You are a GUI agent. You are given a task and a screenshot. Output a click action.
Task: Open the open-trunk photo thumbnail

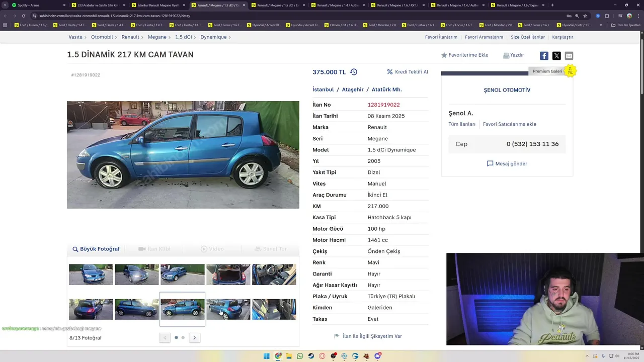pos(228,275)
